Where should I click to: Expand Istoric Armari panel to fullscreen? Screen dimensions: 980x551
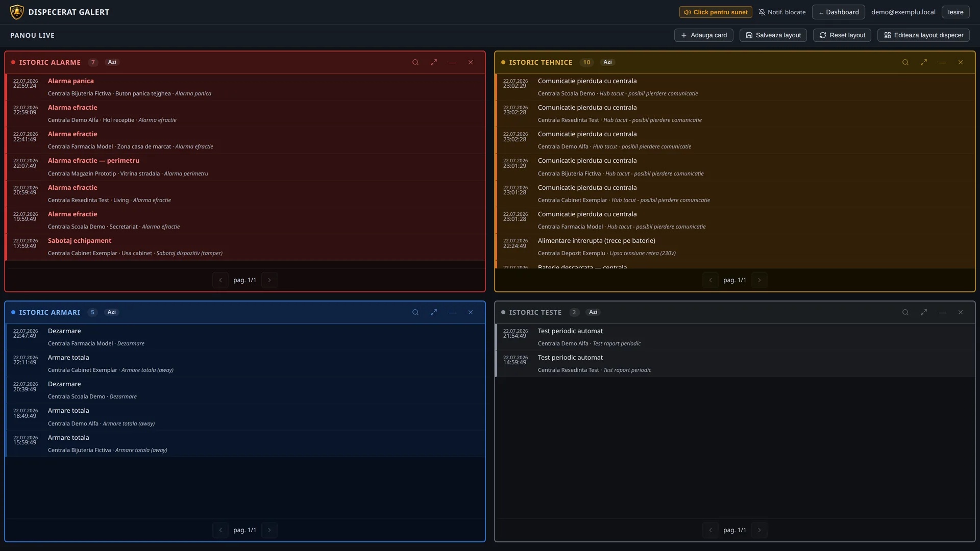tap(434, 312)
